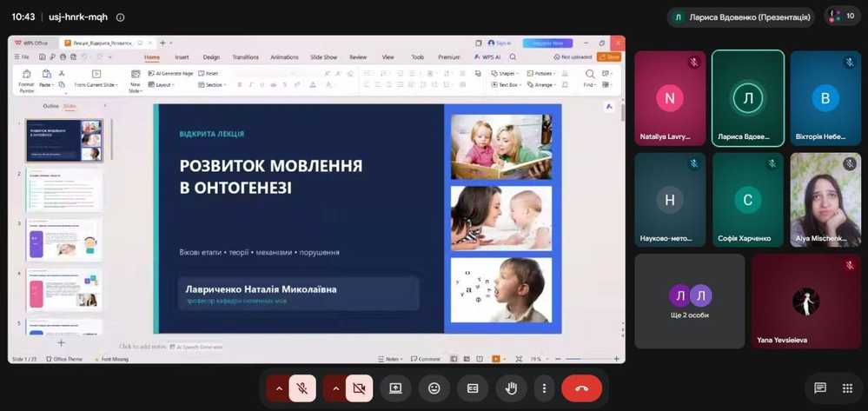
Task: Open the Design ribbon tab
Action: click(x=211, y=57)
